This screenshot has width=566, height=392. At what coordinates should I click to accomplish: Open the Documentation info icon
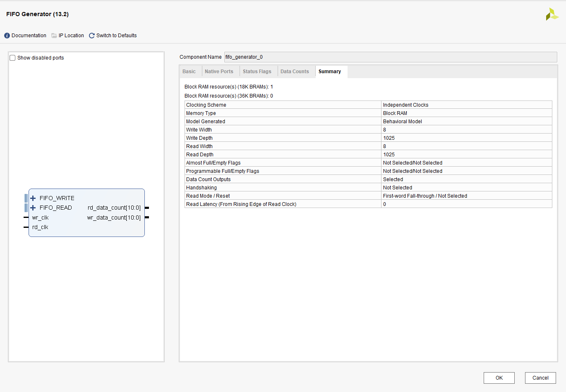(x=7, y=36)
